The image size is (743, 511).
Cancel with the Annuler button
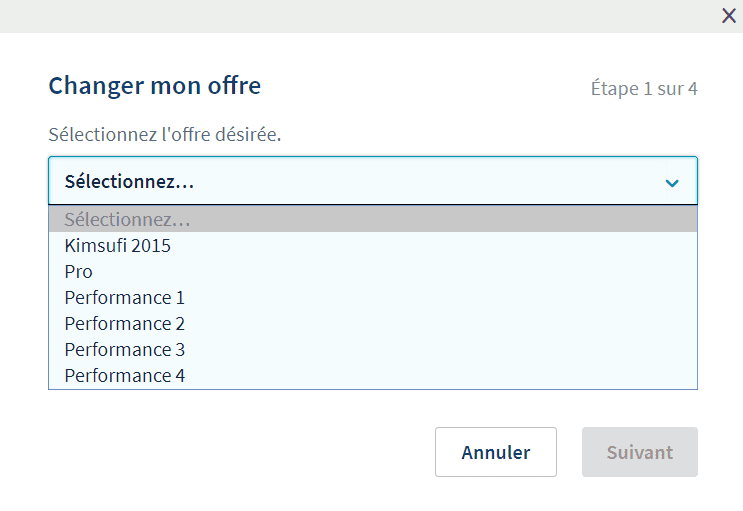(x=496, y=452)
